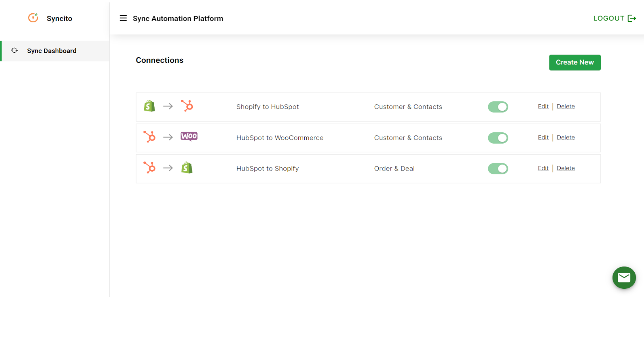Disable the Shopify to HubSpot sync toggle
The image size is (644, 362).
point(498,107)
